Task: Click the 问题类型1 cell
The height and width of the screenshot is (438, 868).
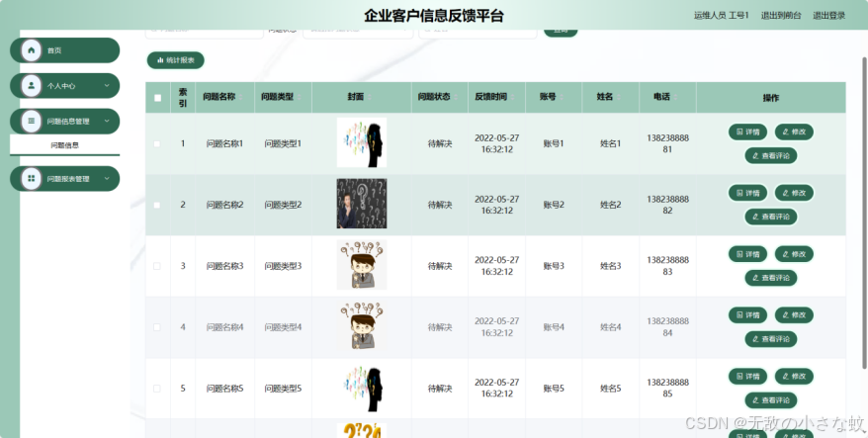Action: pyautogui.click(x=283, y=144)
